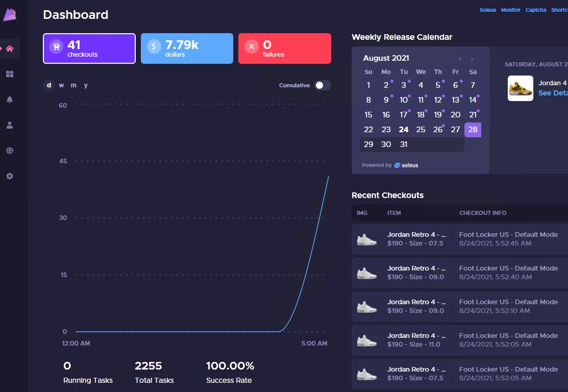Image resolution: width=568 pixels, height=392 pixels.
Task: Click See Details link for Jordan 4
Action: pyautogui.click(x=553, y=93)
